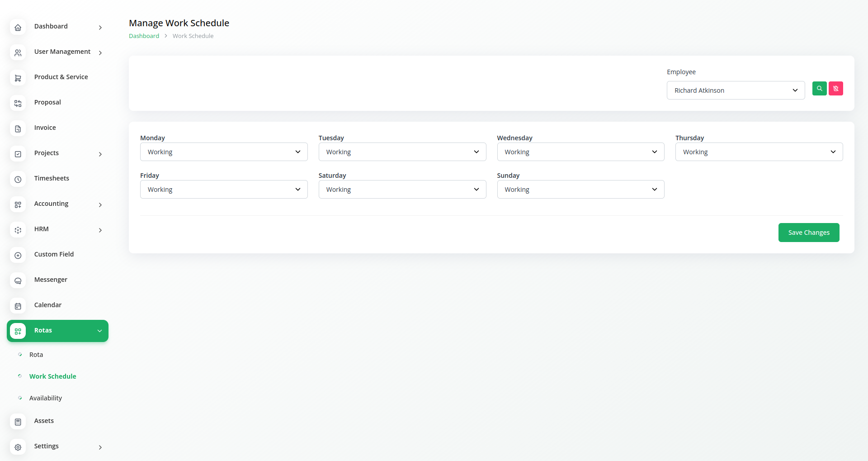
Task: Expand the Accounting submenu arrow
Action: (x=100, y=205)
